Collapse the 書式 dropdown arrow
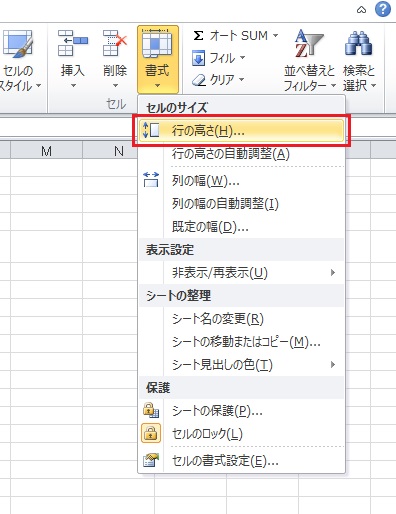This screenshot has height=514, width=396. pos(157,86)
